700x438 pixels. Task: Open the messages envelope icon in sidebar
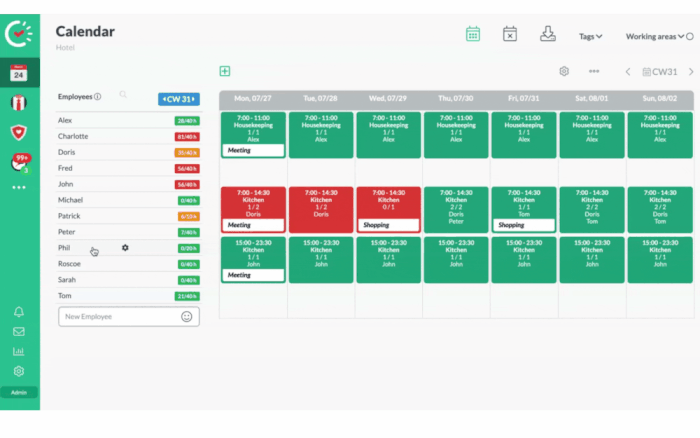pos(19,331)
